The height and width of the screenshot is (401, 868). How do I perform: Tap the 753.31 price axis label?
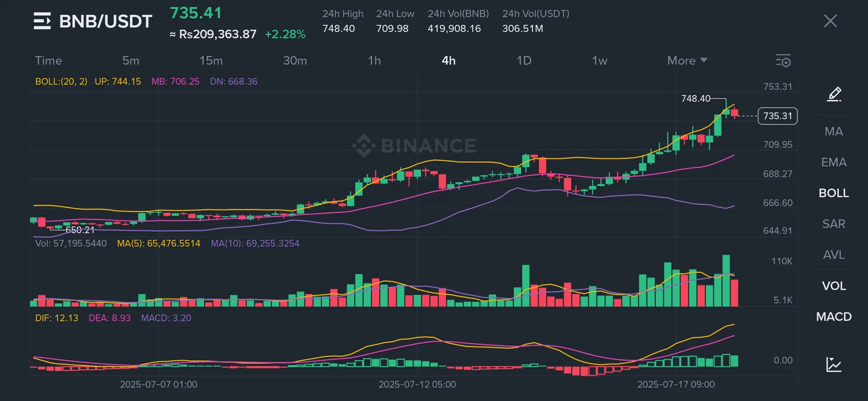pyautogui.click(x=777, y=87)
